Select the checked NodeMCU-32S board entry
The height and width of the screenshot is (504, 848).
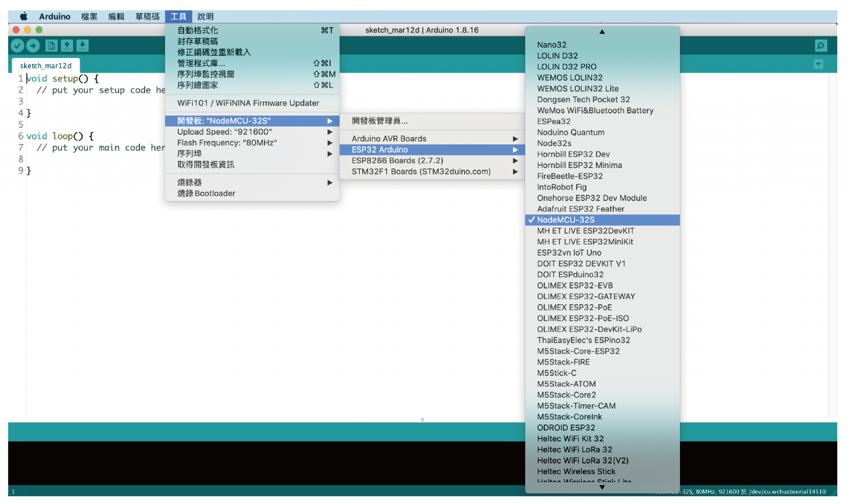click(x=566, y=220)
